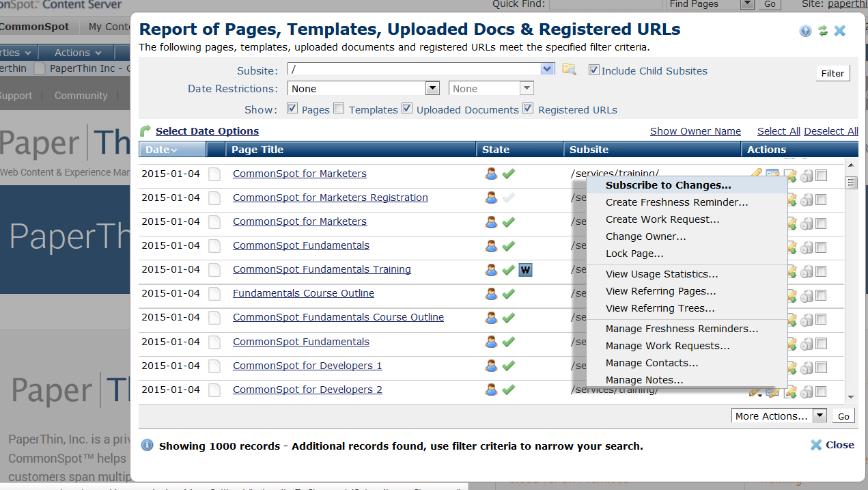This screenshot has height=490, width=868.
Task: Open Find Pages dropdown in background window
Action: point(748,4)
